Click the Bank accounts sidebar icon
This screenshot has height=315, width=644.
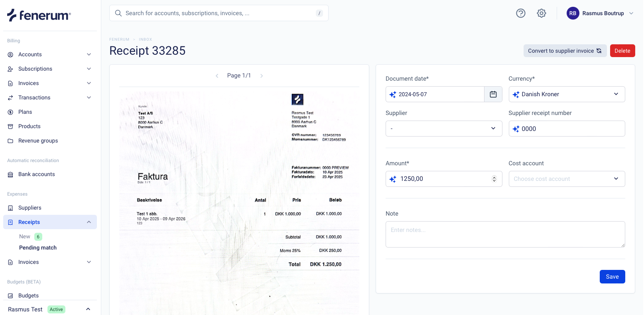click(11, 174)
